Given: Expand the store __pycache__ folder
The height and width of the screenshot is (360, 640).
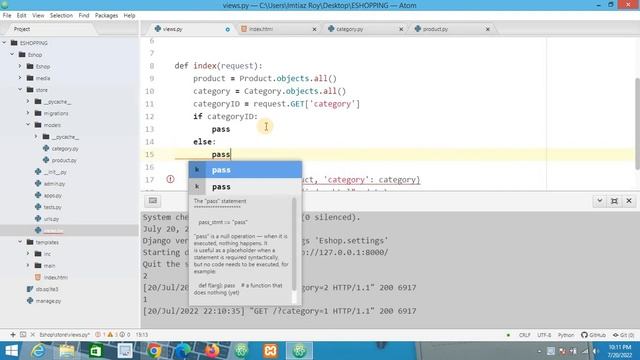Looking at the screenshot, I should pyautogui.click(x=28, y=101).
